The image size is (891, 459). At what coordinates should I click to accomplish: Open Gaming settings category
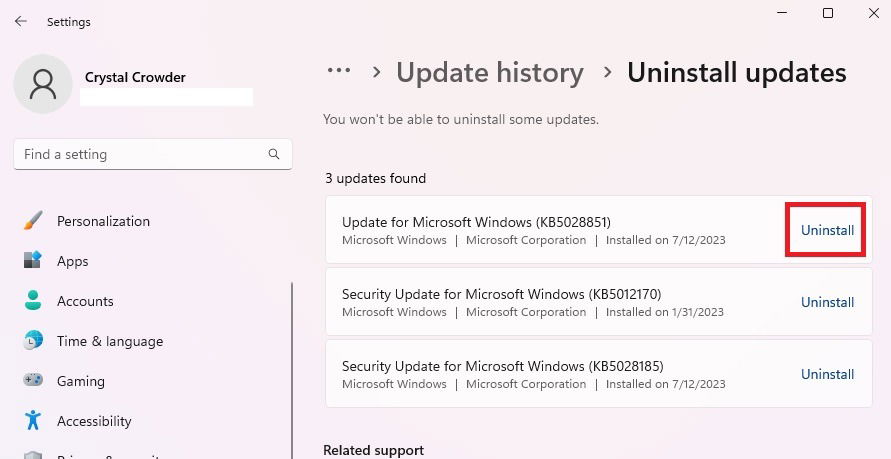[81, 381]
